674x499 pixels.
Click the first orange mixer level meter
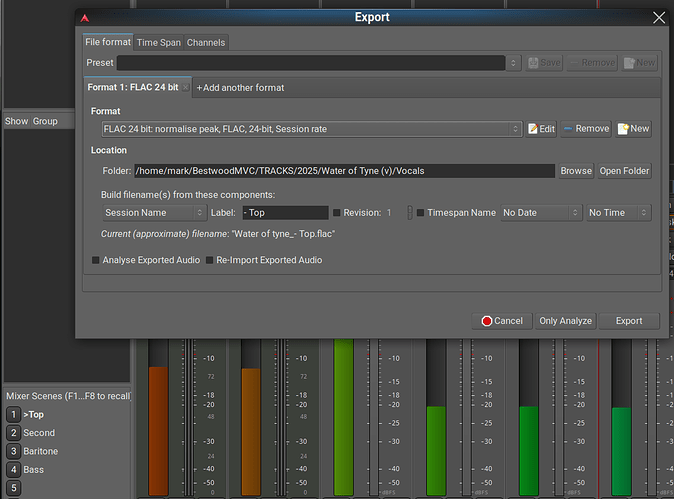pos(159,430)
